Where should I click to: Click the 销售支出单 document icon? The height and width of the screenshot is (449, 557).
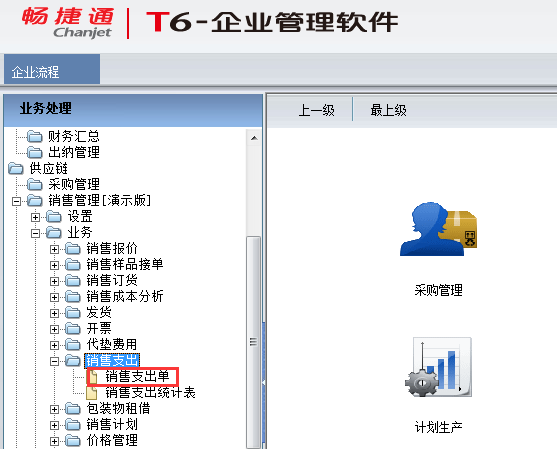[93, 377]
